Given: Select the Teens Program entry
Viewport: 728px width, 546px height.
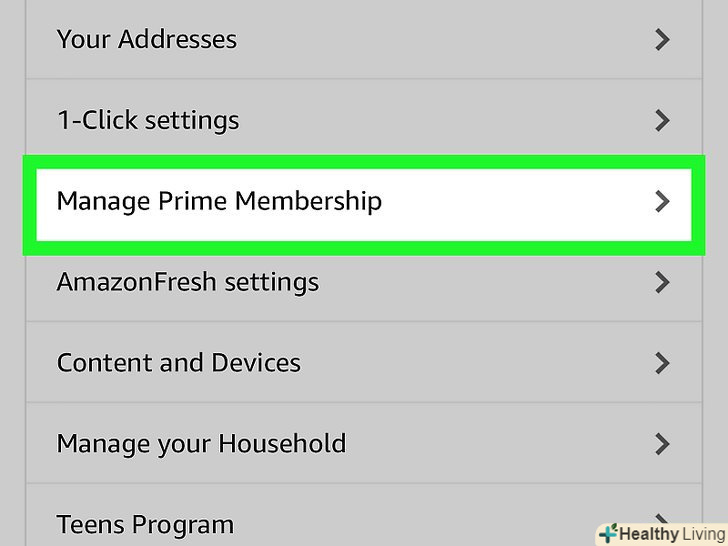Looking at the screenshot, I should [x=145, y=525].
